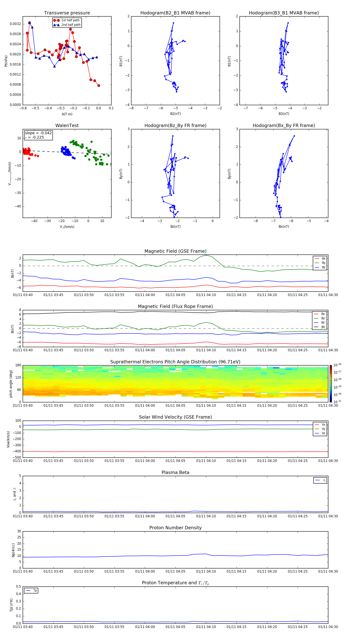Click '01/11 04:30' tick under Proton Temperature panel
351x644 pixels.
tap(328, 627)
